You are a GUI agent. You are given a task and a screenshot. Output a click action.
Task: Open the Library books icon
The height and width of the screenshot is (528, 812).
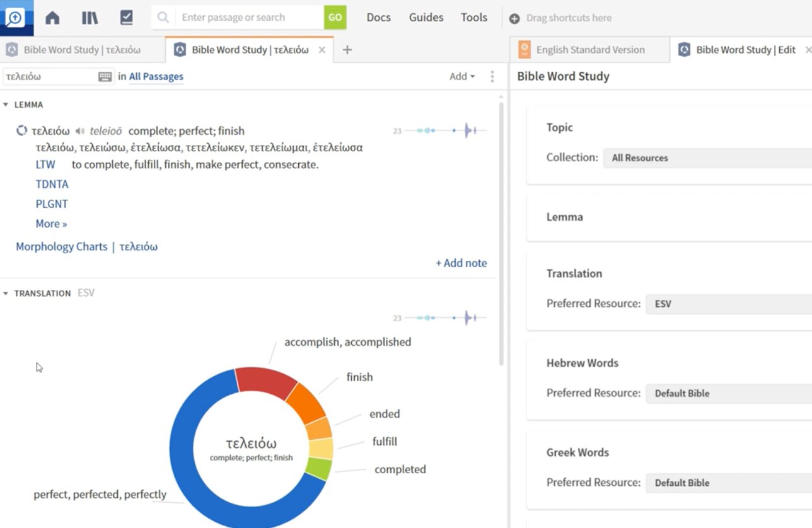[90, 18]
